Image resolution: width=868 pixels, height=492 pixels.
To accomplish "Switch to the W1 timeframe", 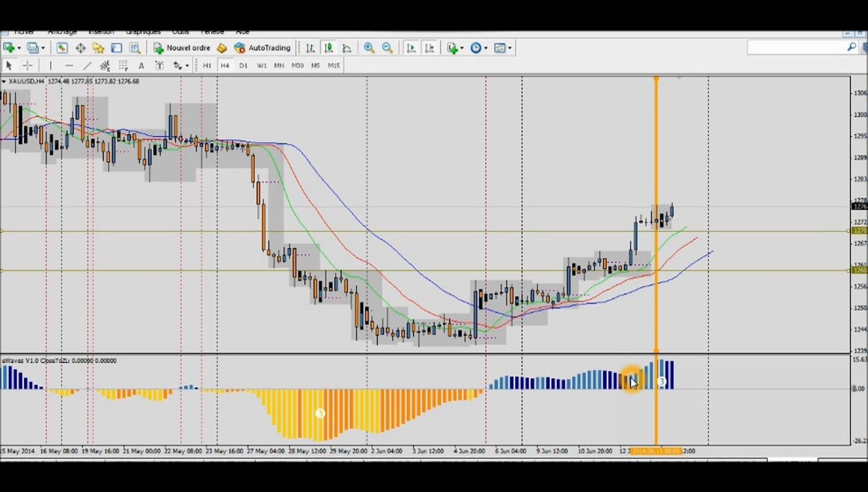I will click(262, 66).
